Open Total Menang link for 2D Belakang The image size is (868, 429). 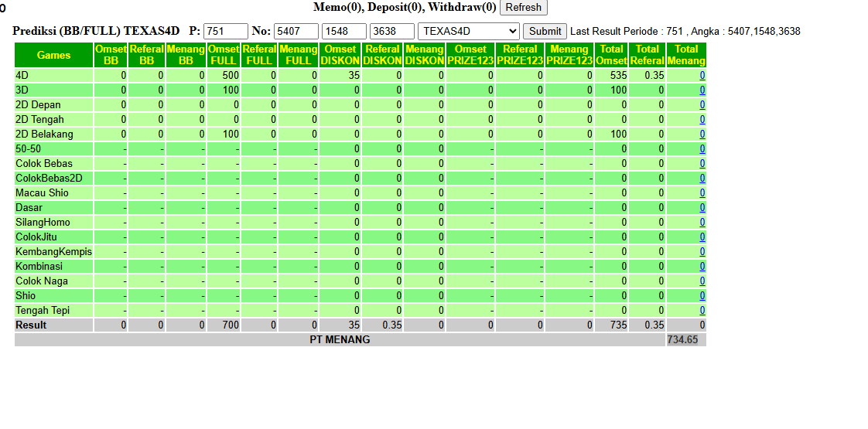pyautogui.click(x=702, y=134)
